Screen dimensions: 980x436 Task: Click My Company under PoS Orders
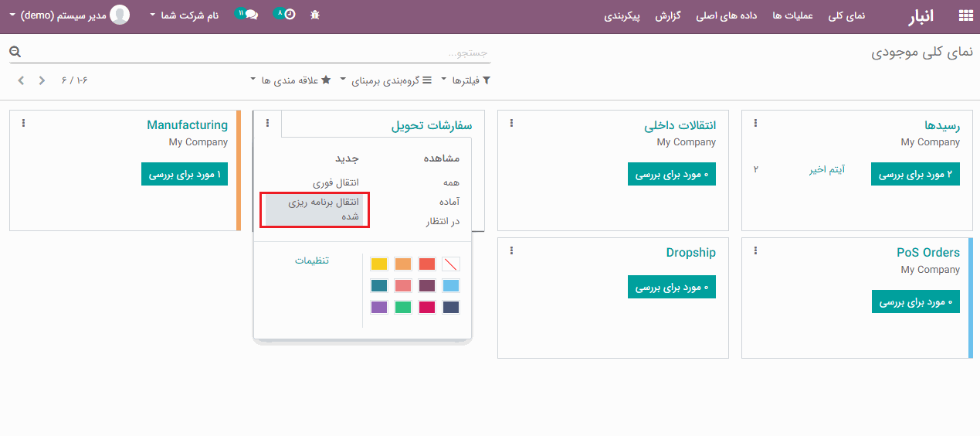931,270
